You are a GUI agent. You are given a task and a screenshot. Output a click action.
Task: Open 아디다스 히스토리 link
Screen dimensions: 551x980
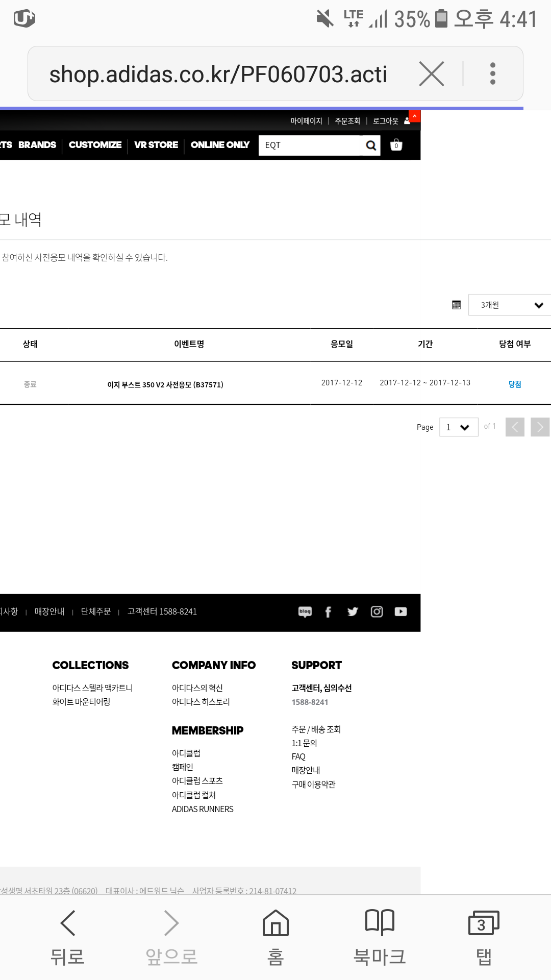201,702
